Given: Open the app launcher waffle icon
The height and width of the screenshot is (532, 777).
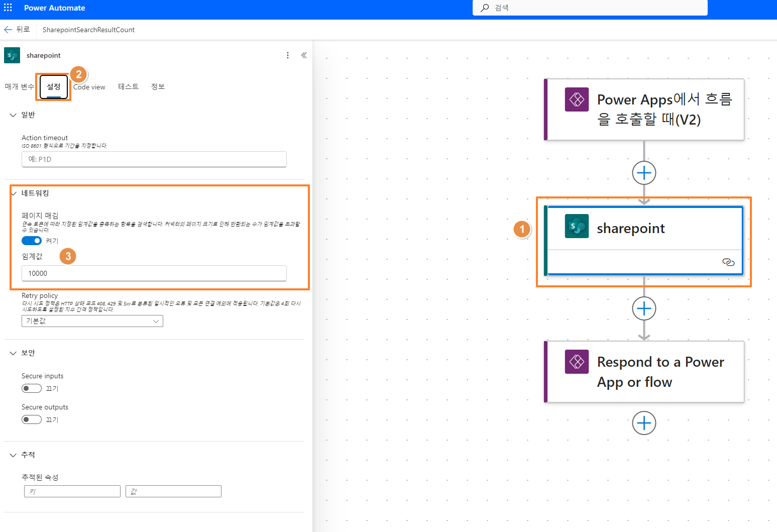Looking at the screenshot, I should [8, 8].
